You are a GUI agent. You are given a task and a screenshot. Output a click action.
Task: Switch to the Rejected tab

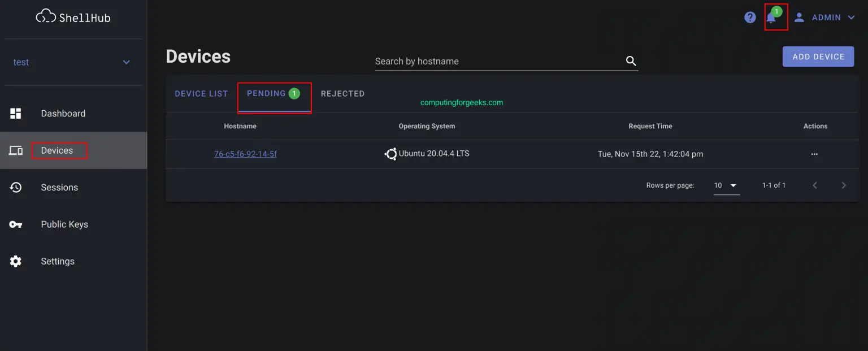point(342,94)
